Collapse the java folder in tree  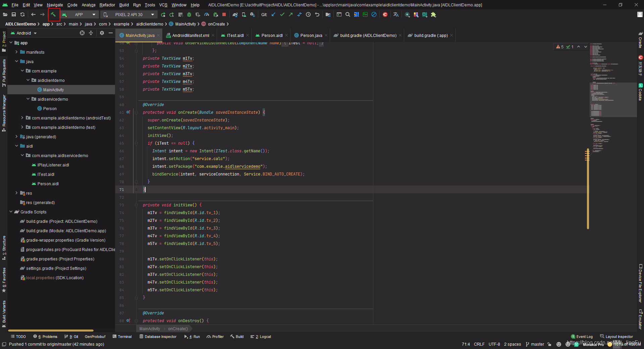click(x=16, y=61)
